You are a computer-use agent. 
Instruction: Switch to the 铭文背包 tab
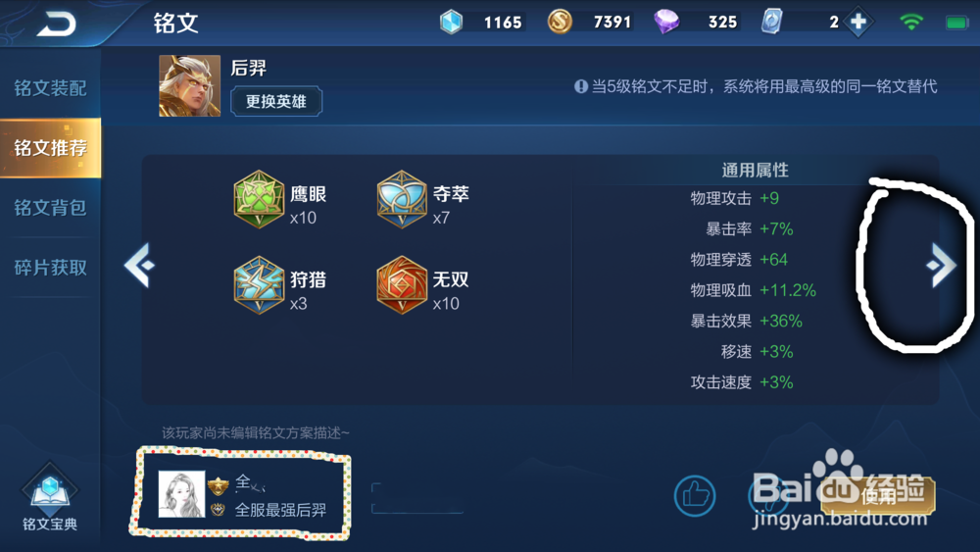point(50,208)
